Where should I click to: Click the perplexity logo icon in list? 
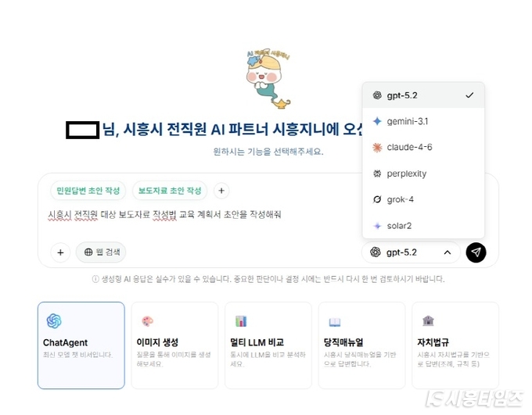pos(377,174)
